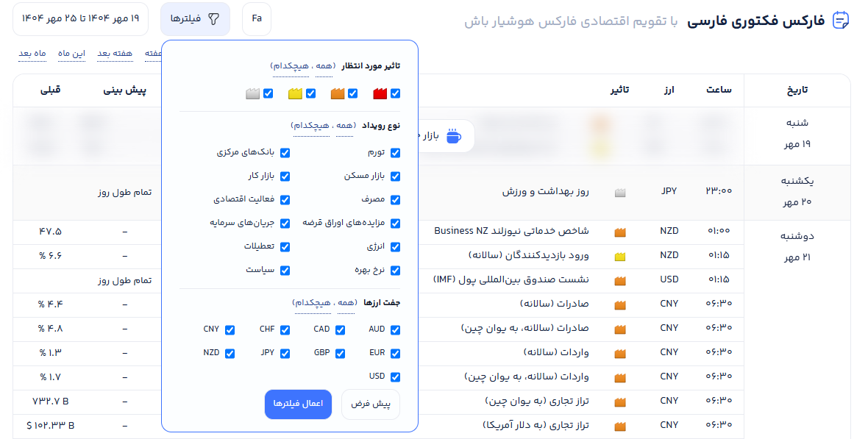Toggle the USD currency checkbox

click(x=396, y=377)
